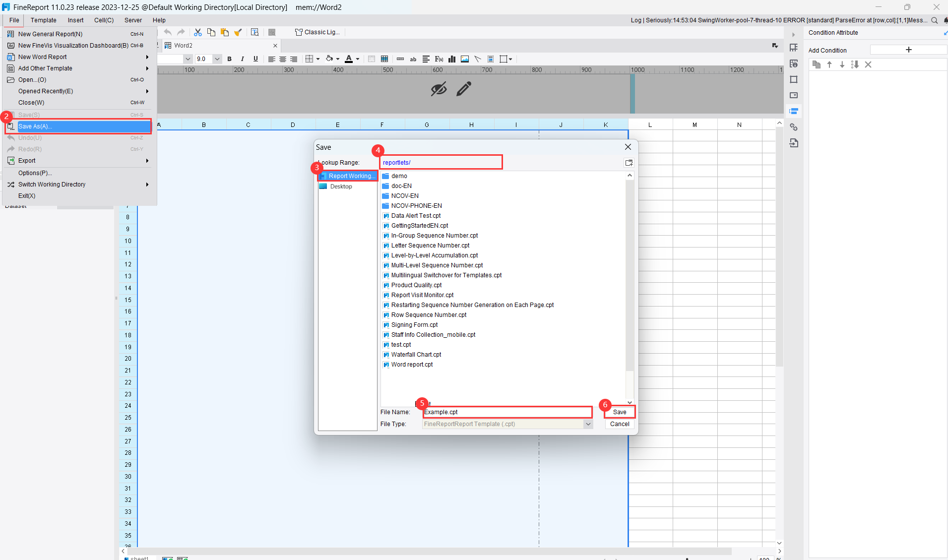Open the font size dropdown

[x=218, y=59]
